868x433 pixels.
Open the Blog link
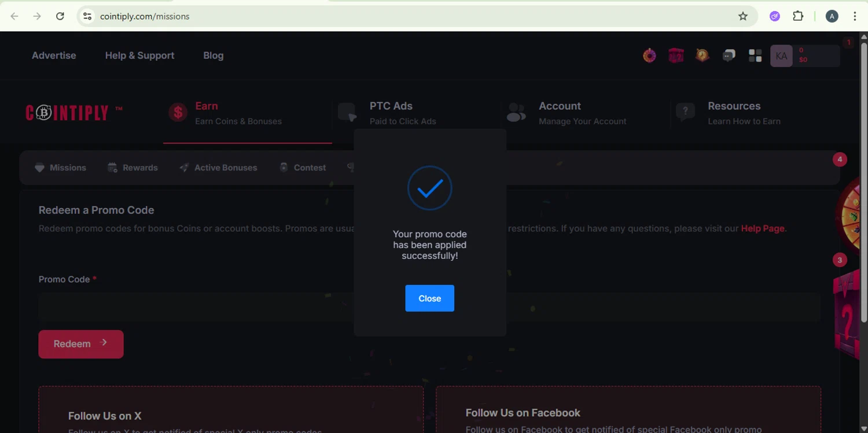(214, 55)
